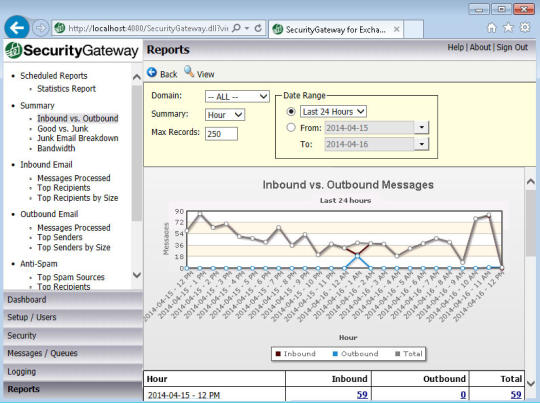
Task: Open the Inbound vs. Outbound report
Action: pos(78,118)
